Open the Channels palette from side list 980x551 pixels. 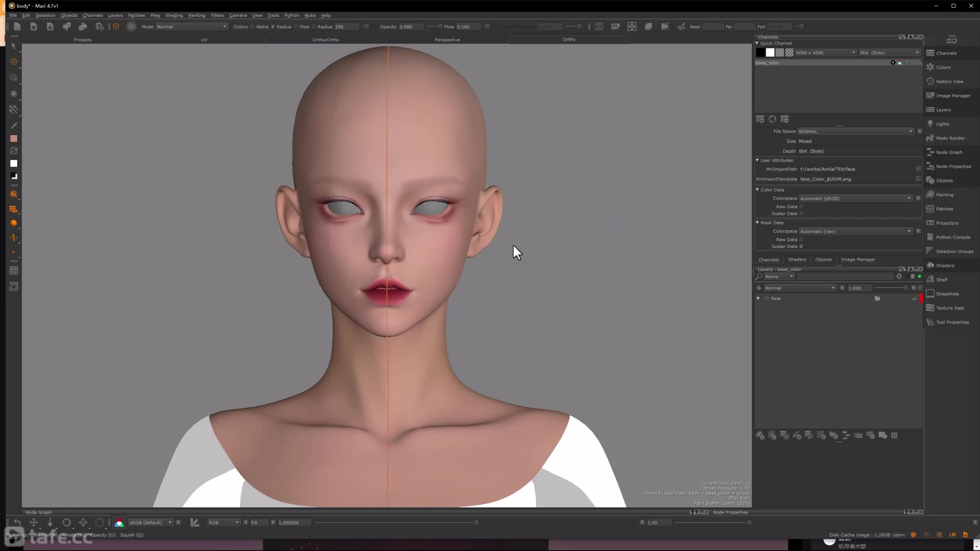point(946,53)
